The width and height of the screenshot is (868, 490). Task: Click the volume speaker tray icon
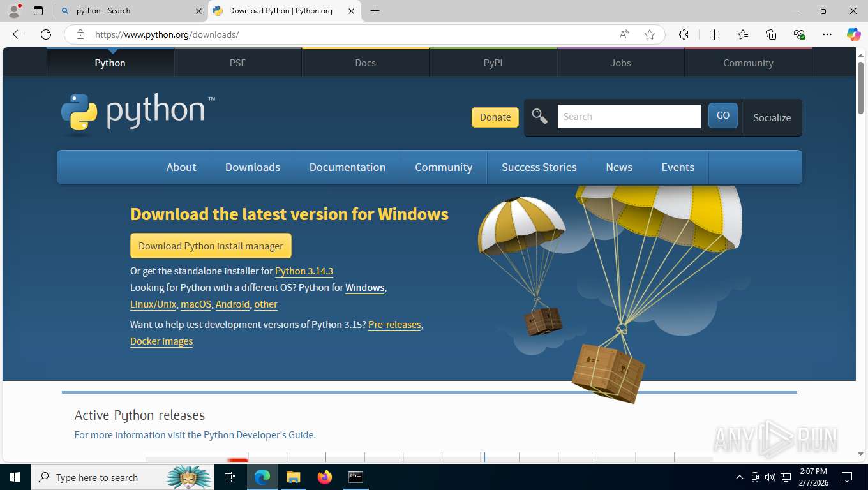coord(770,477)
